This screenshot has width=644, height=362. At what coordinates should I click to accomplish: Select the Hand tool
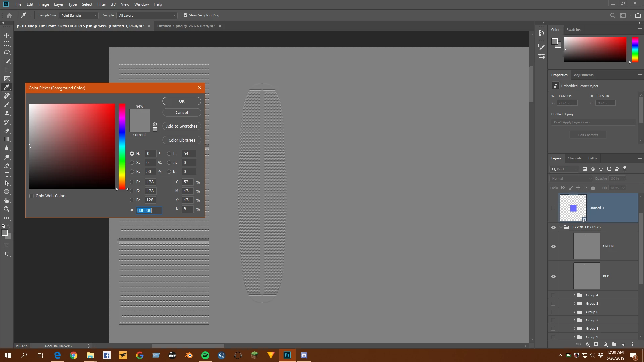7,200
